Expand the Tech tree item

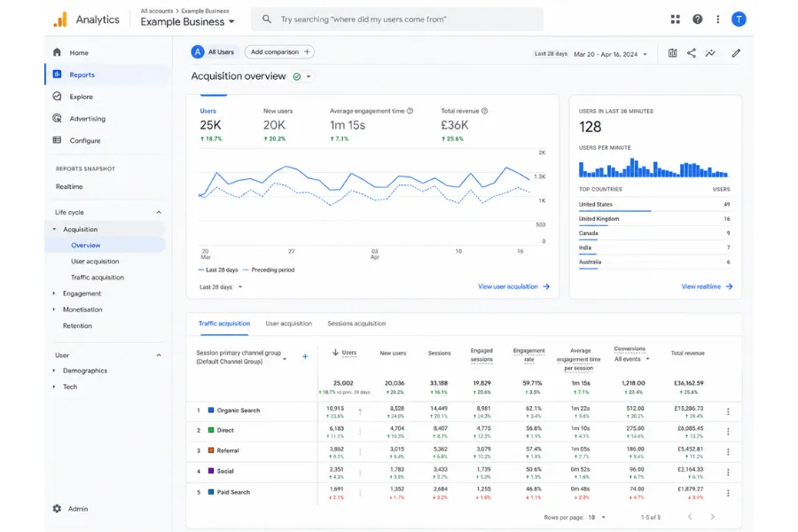54,387
